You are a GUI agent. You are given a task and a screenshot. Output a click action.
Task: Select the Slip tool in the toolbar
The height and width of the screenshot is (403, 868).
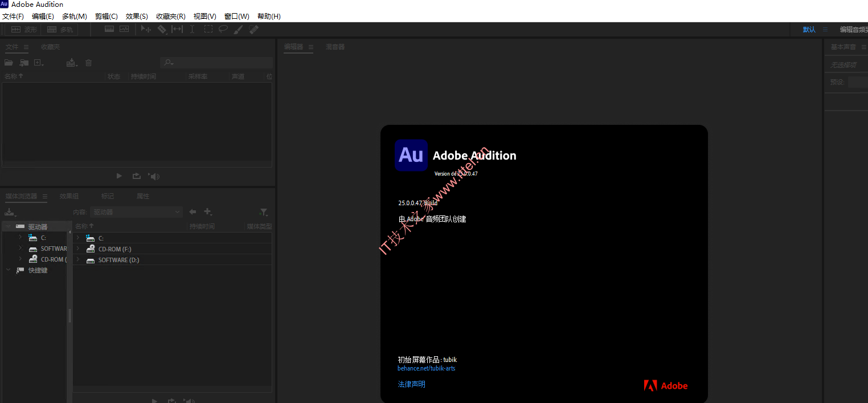(x=177, y=29)
